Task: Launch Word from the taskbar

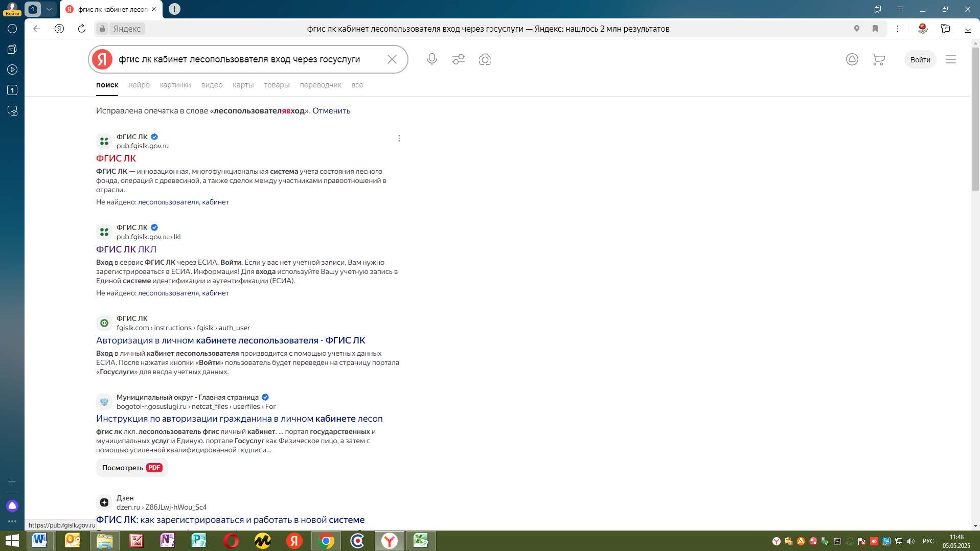Action: click(x=40, y=540)
